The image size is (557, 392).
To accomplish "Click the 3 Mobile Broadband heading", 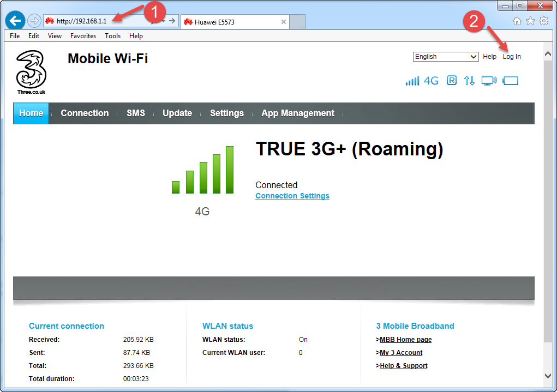I will tap(415, 326).
